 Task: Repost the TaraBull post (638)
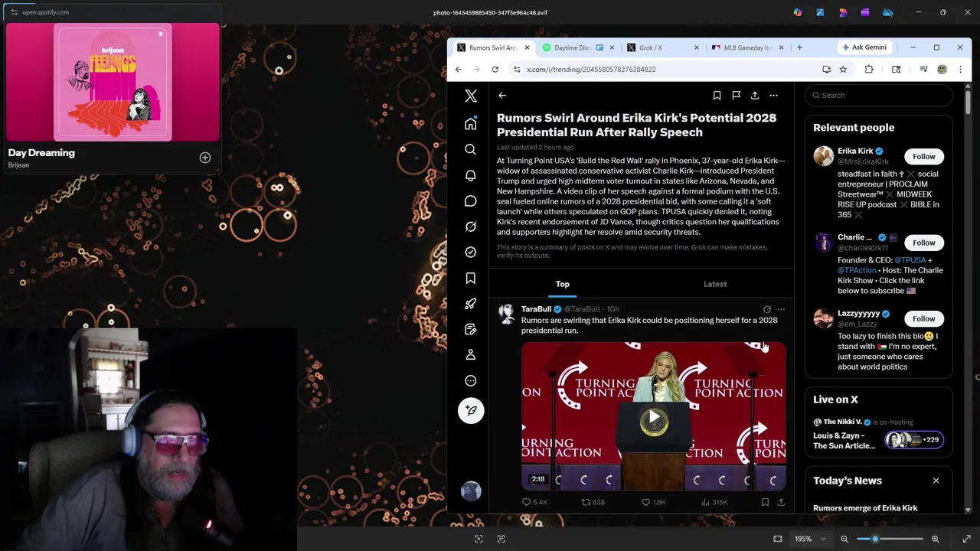coord(593,502)
